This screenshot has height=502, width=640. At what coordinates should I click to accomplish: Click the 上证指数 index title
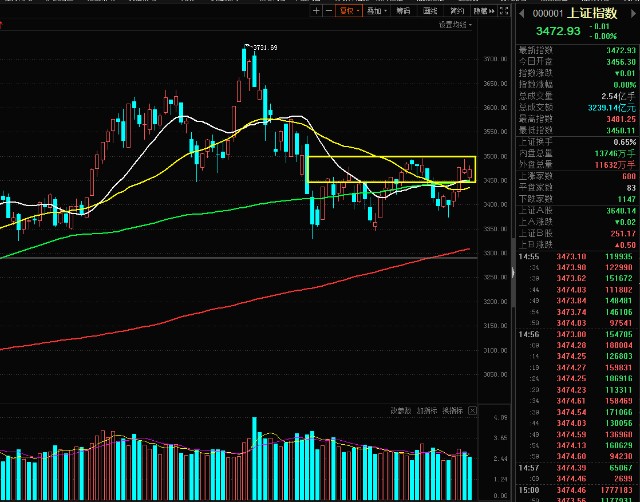click(x=590, y=13)
